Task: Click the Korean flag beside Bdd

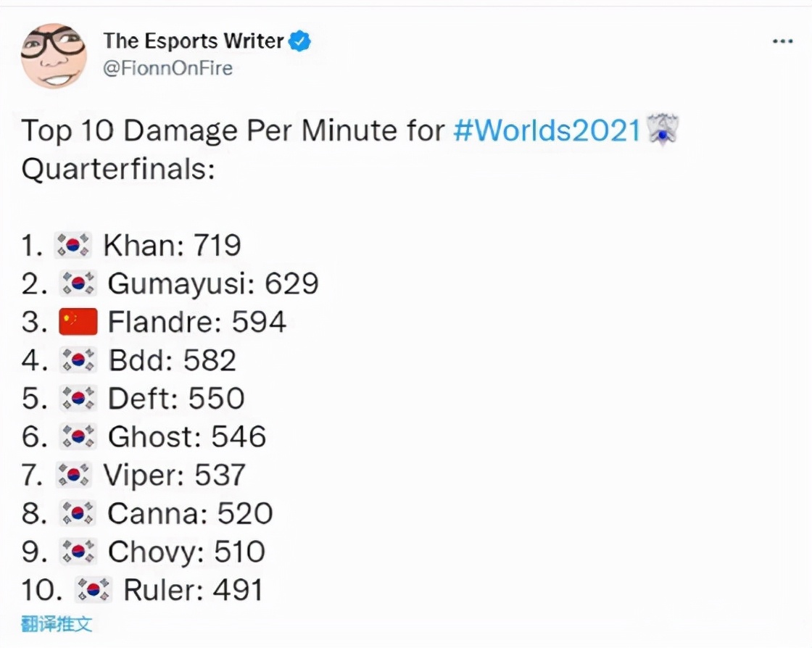Action: pos(78,360)
